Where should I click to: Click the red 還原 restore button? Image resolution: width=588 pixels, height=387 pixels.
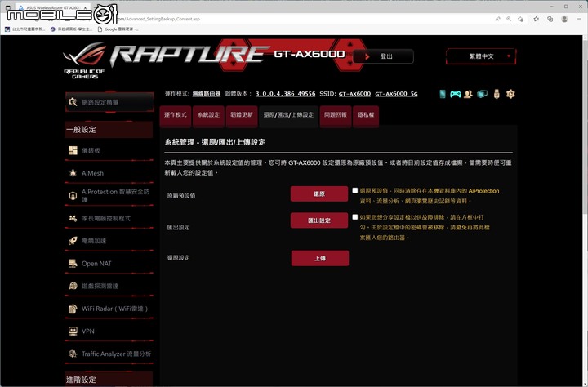319,193
